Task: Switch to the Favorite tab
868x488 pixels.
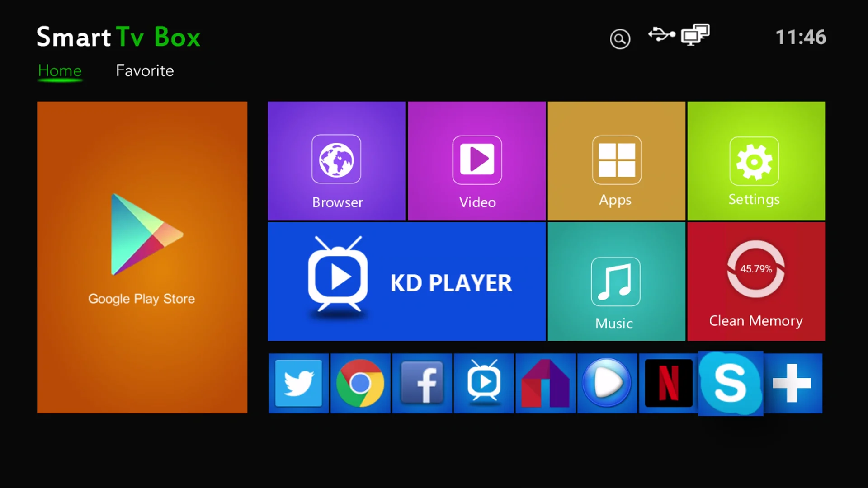Action: (145, 70)
